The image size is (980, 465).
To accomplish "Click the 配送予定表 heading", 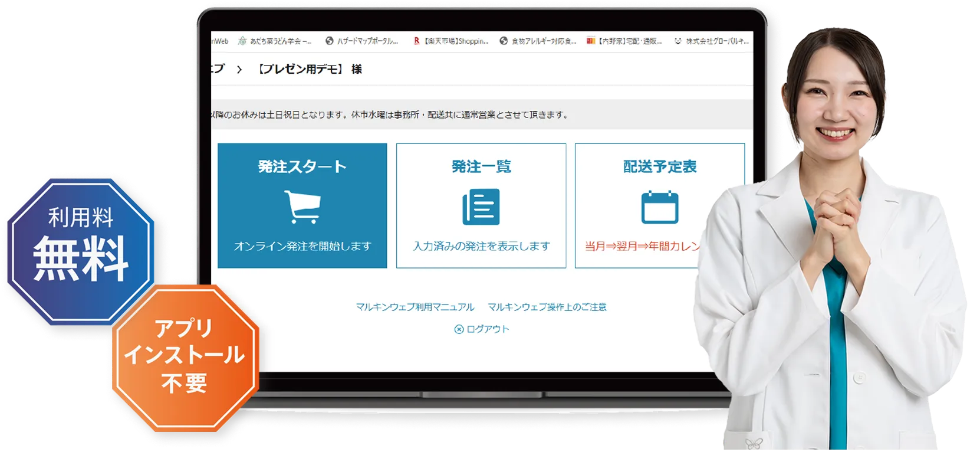I will (660, 167).
